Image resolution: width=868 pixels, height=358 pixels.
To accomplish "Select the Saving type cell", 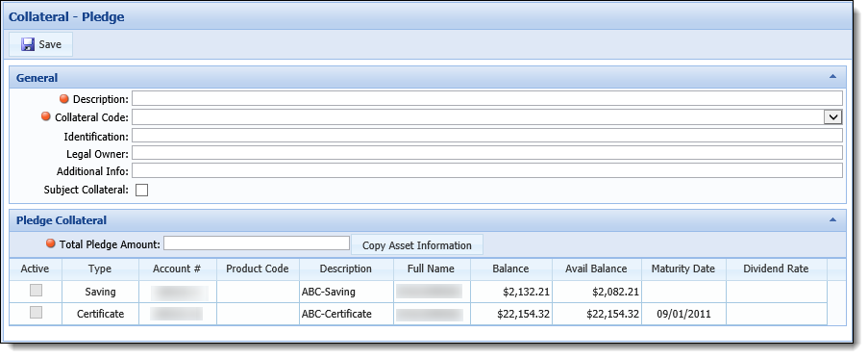I will coord(100,292).
